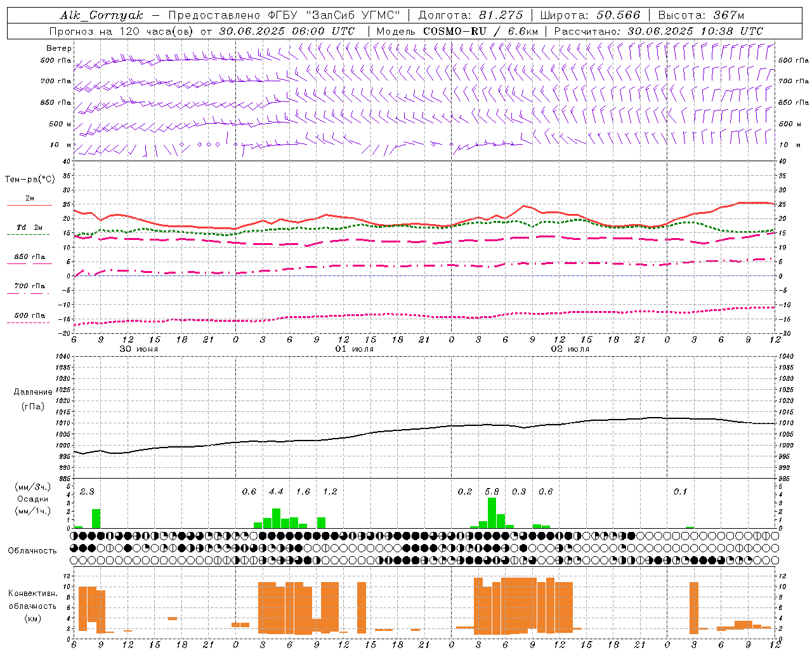This screenshot has height=650, width=812.
Task: Click the tallest green precipitation bar under 5.8
Action: tap(492, 513)
